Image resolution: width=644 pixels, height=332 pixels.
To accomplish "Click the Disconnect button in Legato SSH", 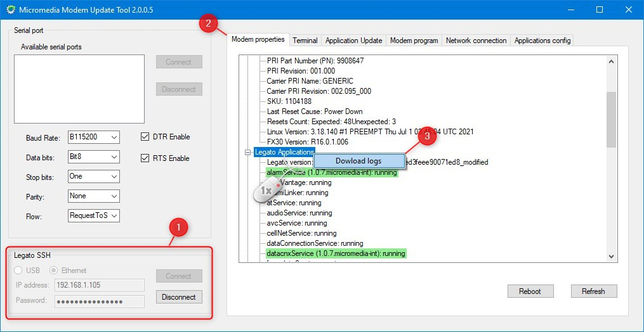I will [x=178, y=297].
